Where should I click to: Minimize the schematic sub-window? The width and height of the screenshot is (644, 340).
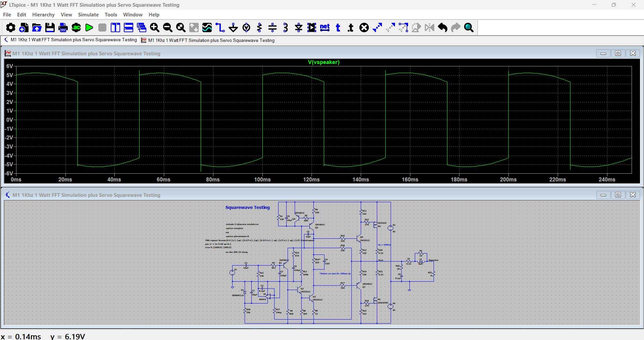pos(603,195)
